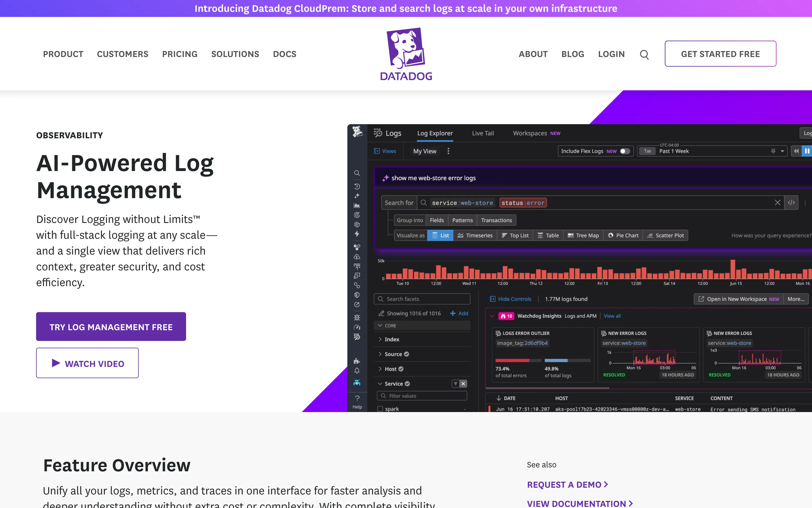Open the area-chart dashboards icon in sidebar
The image size is (812, 508).
coord(357,205)
